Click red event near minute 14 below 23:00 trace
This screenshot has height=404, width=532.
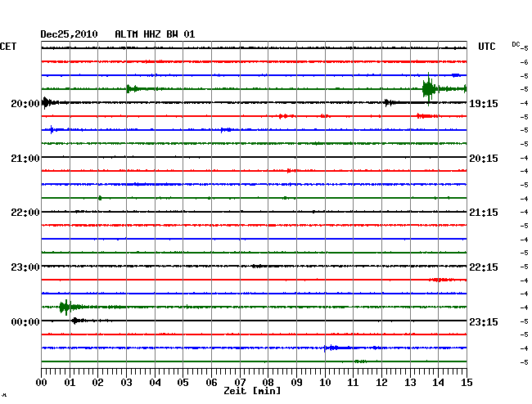pyautogui.click(x=440, y=280)
